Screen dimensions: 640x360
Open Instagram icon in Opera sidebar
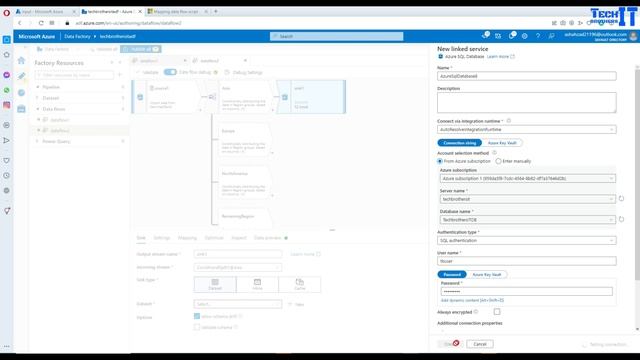[x=7, y=105]
